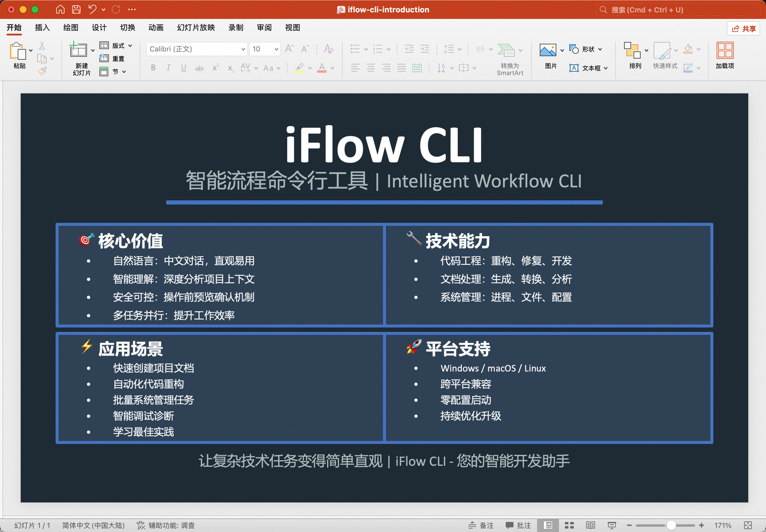Open the 插入 ribbon tab
This screenshot has width=766, height=532.
pos(42,28)
